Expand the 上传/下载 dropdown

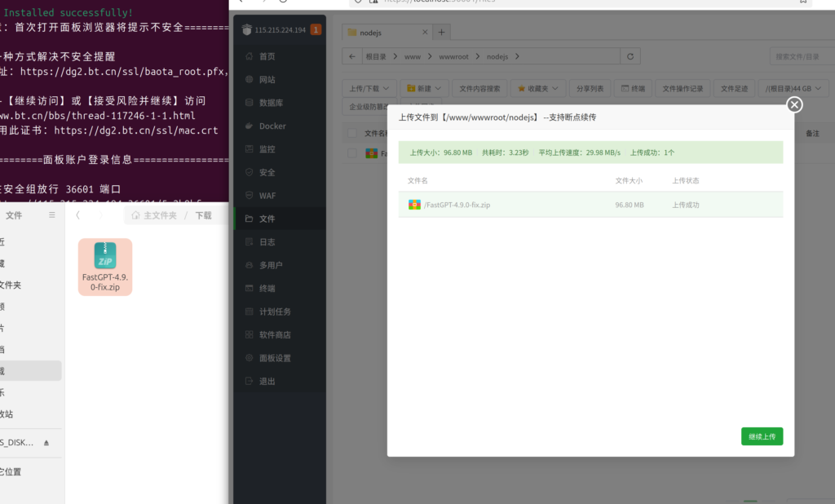point(369,88)
